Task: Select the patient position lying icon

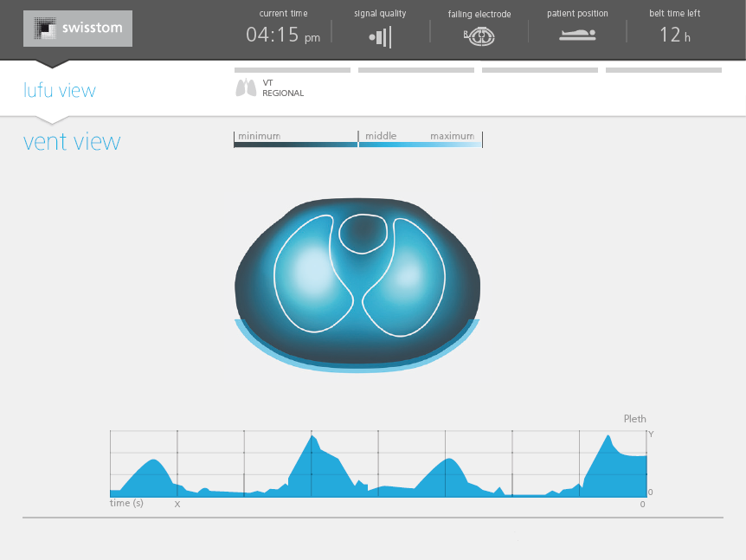Action: [x=577, y=35]
